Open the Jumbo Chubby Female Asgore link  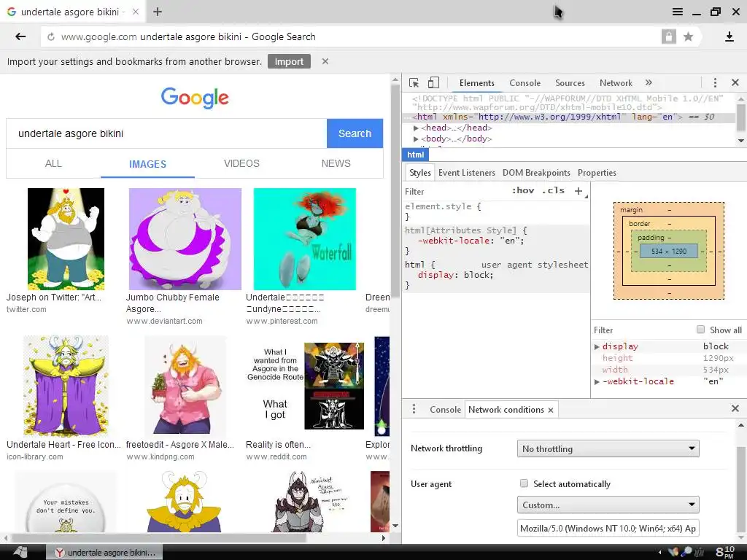[172, 303]
